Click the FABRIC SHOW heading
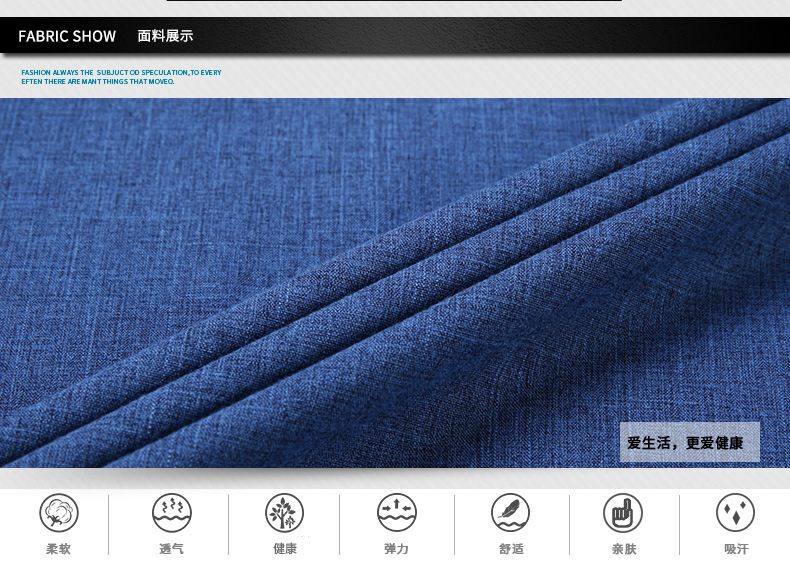 pyautogui.click(x=67, y=36)
